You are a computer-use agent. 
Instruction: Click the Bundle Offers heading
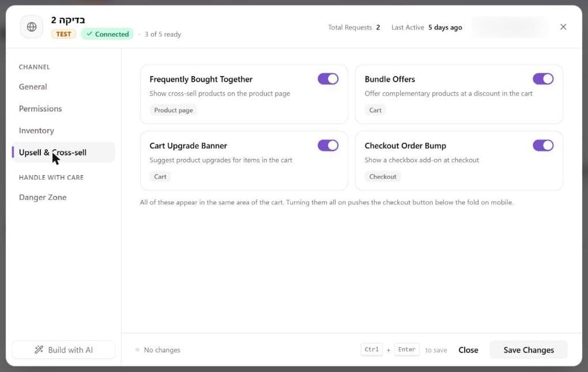click(x=390, y=79)
